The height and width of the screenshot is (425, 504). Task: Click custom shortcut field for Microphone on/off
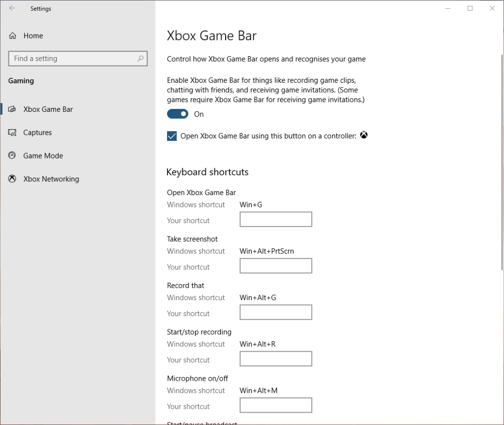pos(275,405)
